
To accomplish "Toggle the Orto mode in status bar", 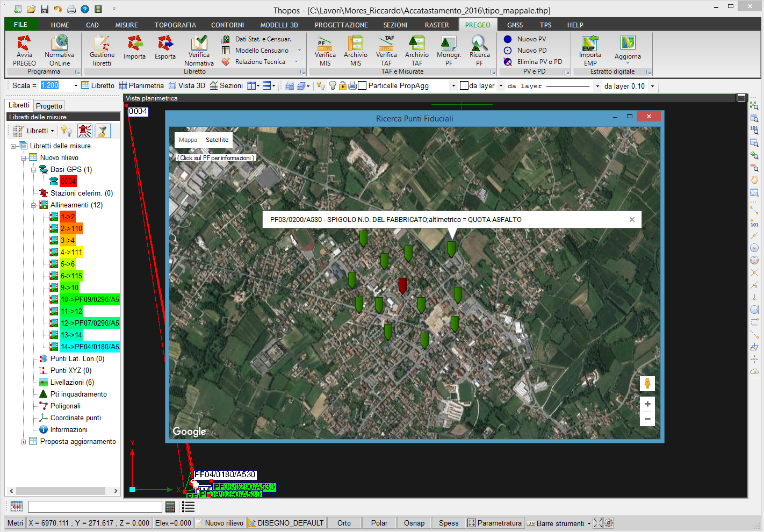I will 344,523.
